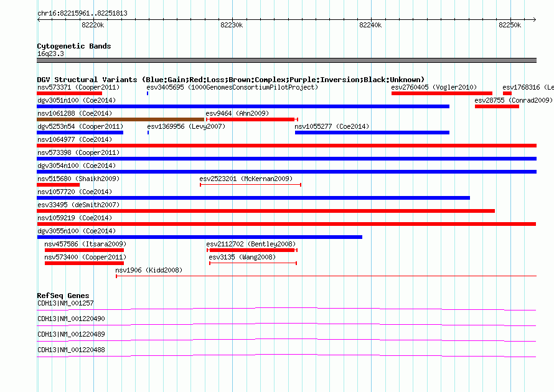Click the dgv3055n100 (Coe2014) blue bar
This screenshot has width=554, height=392.
pyautogui.click(x=200, y=237)
